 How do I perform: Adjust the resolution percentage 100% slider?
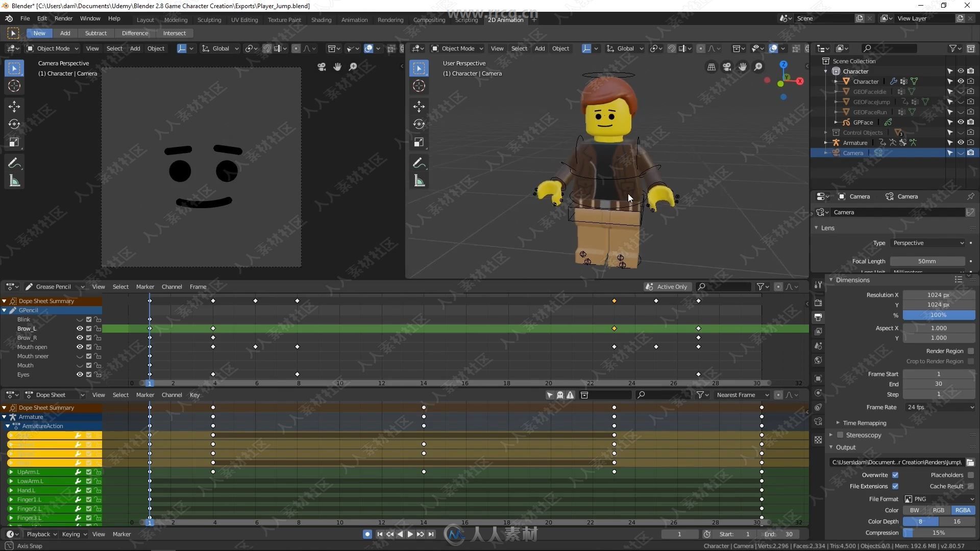click(x=939, y=315)
